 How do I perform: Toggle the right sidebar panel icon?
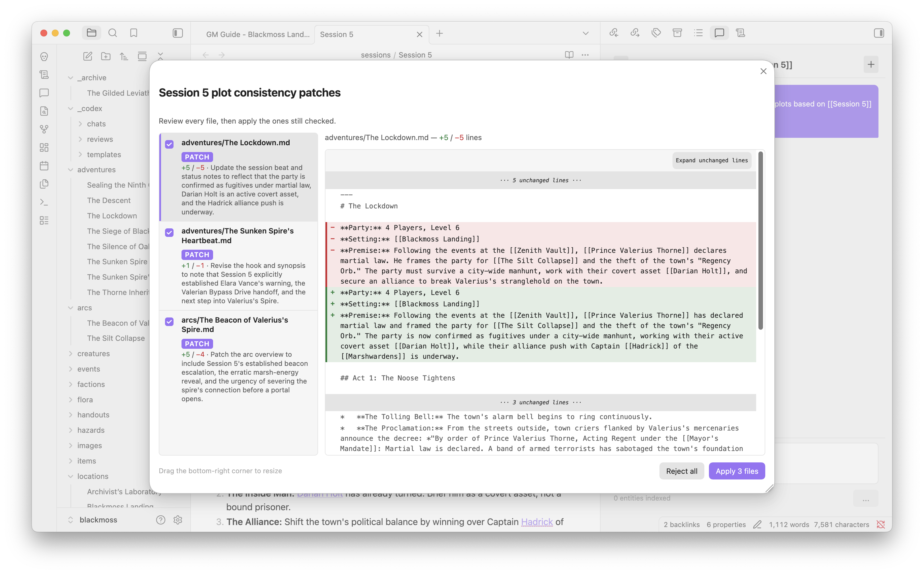pos(878,33)
